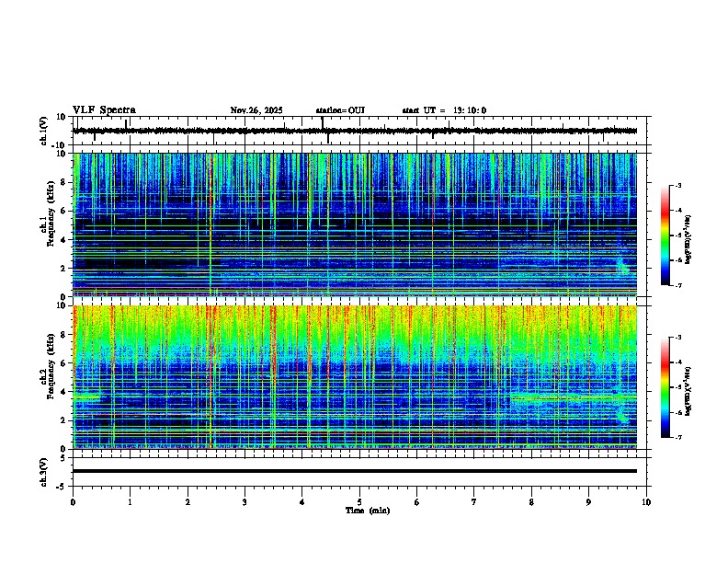This screenshot has height=563, width=728.
Task: Click the "VLF Spectra" plot title
Action: [x=104, y=110]
